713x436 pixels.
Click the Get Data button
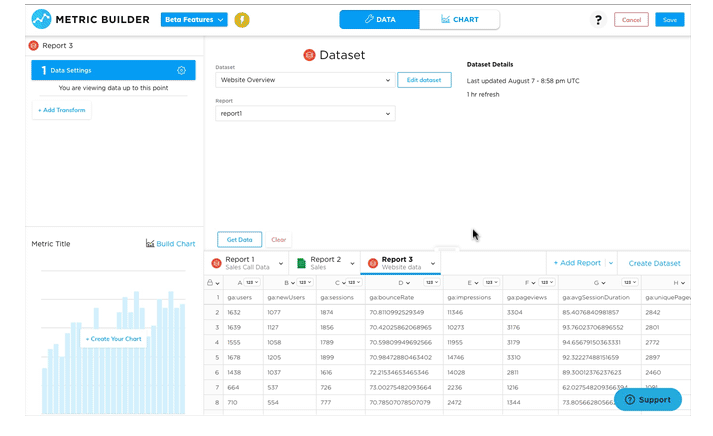240,240
